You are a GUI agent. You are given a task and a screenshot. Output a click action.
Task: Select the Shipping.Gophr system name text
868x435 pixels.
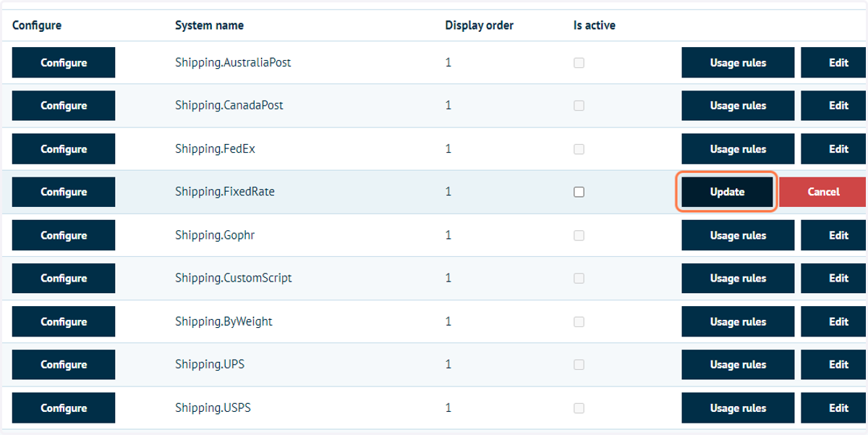[x=215, y=235]
